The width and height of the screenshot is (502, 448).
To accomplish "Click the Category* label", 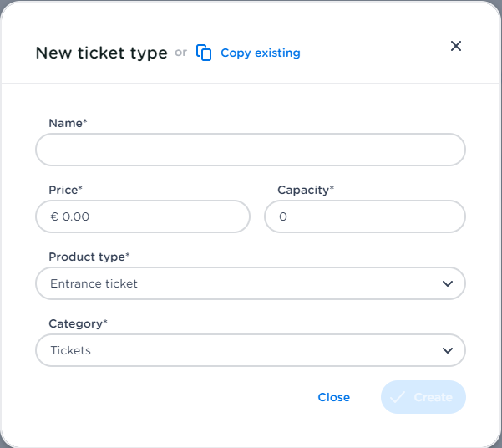I will [x=78, y=323].
